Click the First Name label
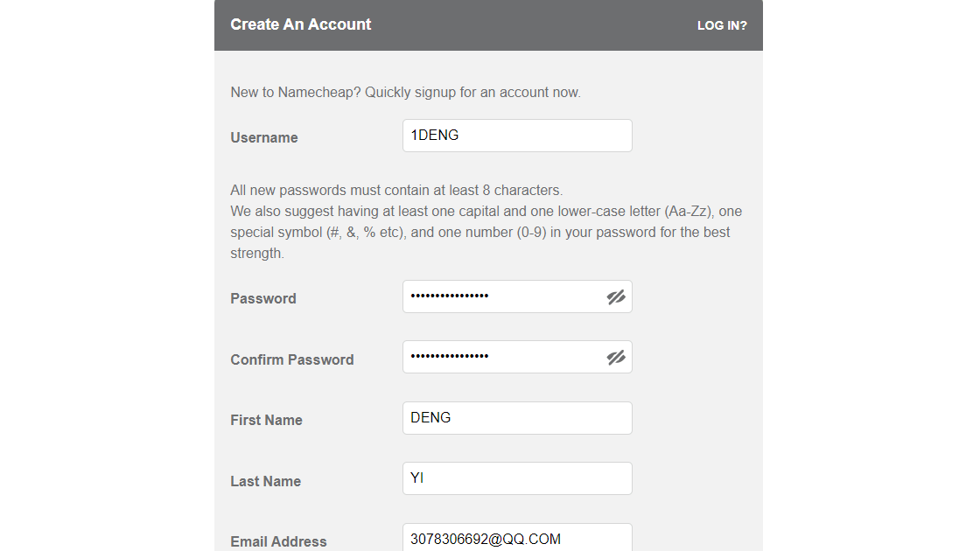Viewport: 980px width, 551px height. (266, 420)
